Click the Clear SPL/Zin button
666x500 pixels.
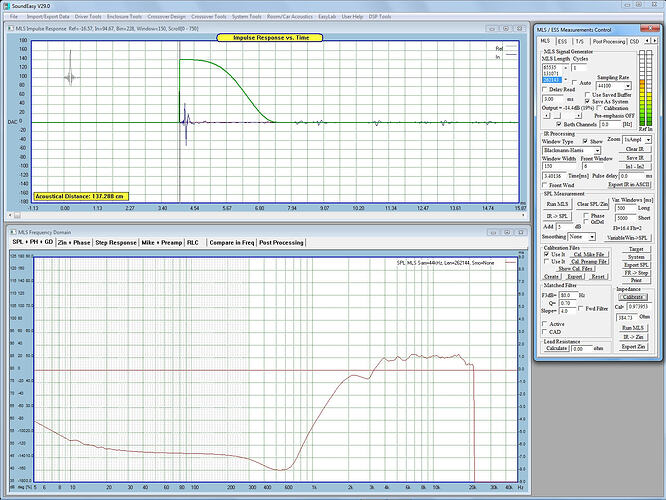pos(592,204)
